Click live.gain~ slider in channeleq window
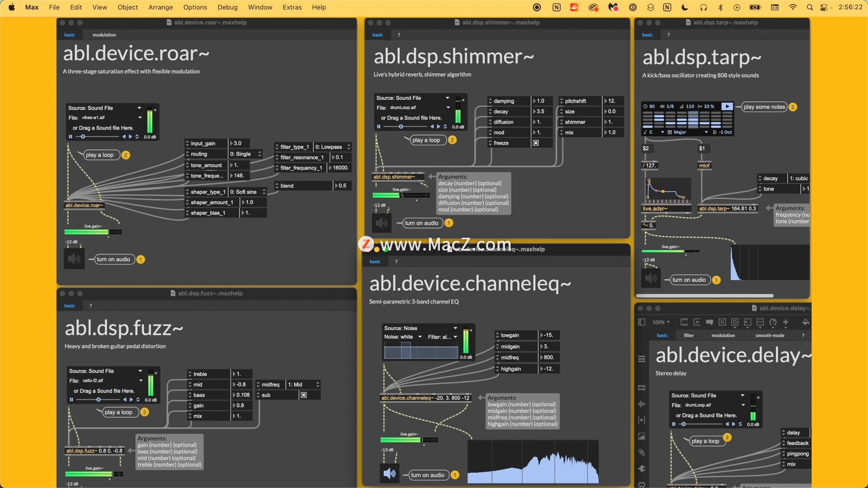868x488 pixels. tap(409, 440)
